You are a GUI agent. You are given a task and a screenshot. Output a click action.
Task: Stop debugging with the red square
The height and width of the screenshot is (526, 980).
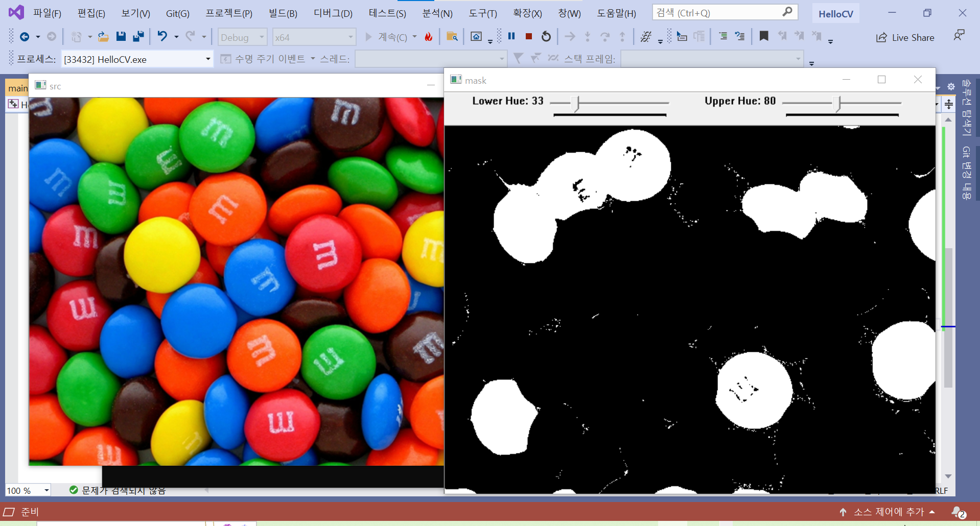(529, 36)
